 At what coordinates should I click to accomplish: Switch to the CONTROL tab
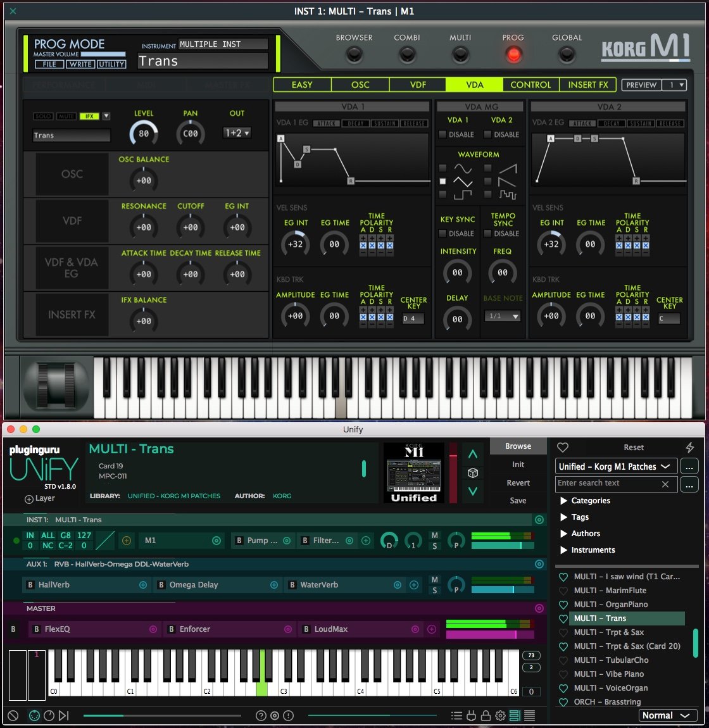pyautogui.click(x=530, y=85)
